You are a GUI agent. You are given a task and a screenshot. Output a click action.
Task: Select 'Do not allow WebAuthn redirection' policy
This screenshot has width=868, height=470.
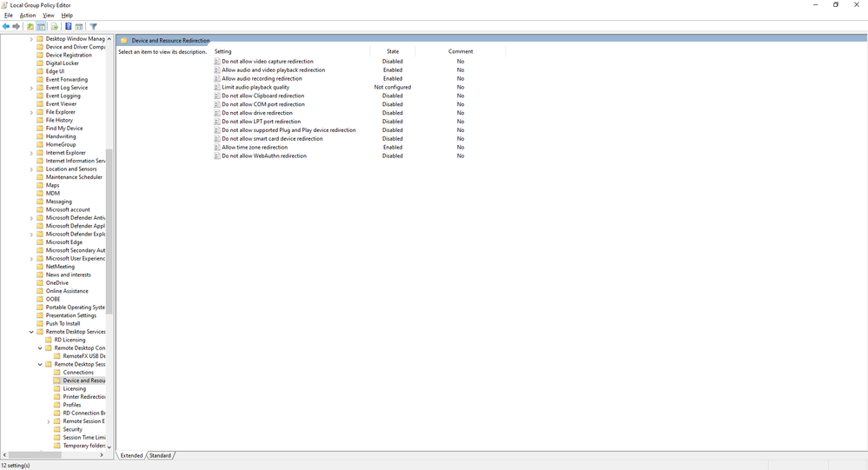(x=264, y=156)
